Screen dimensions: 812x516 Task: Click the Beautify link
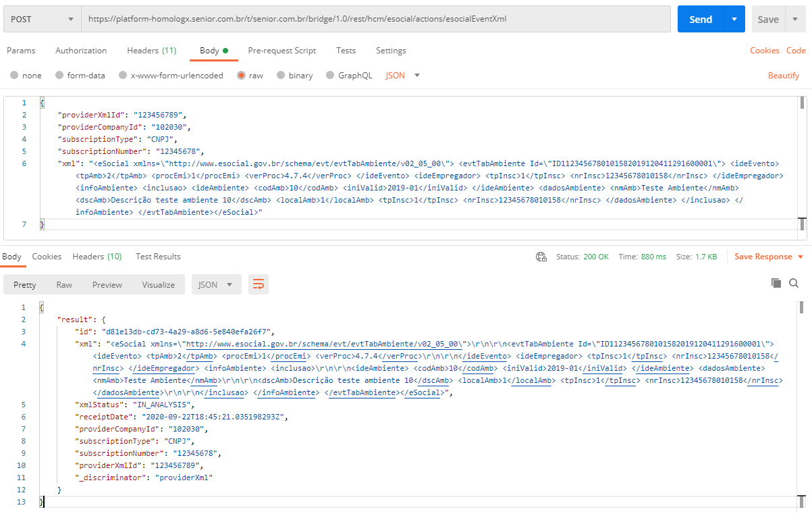783,76
